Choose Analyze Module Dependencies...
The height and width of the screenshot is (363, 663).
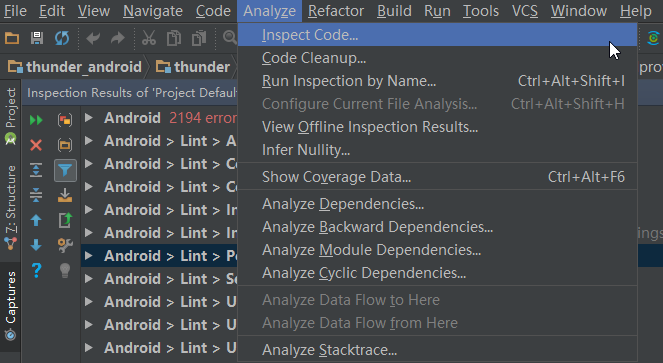point(437,250)
